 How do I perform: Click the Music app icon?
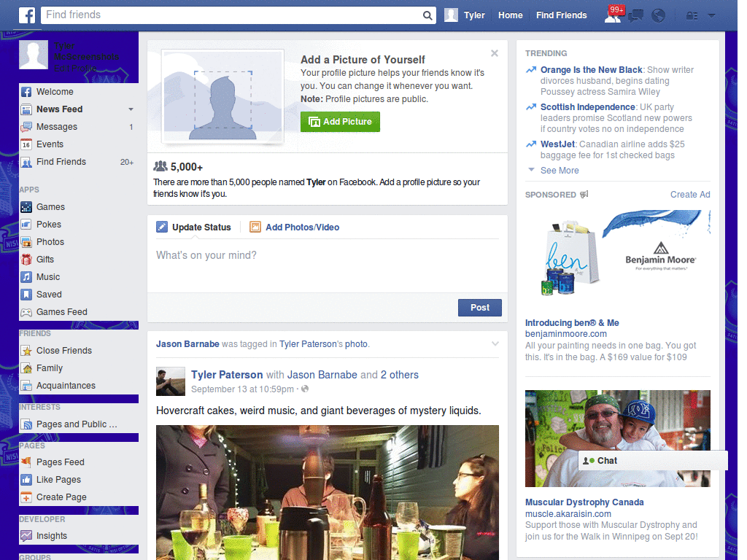[x=26, y=277]
